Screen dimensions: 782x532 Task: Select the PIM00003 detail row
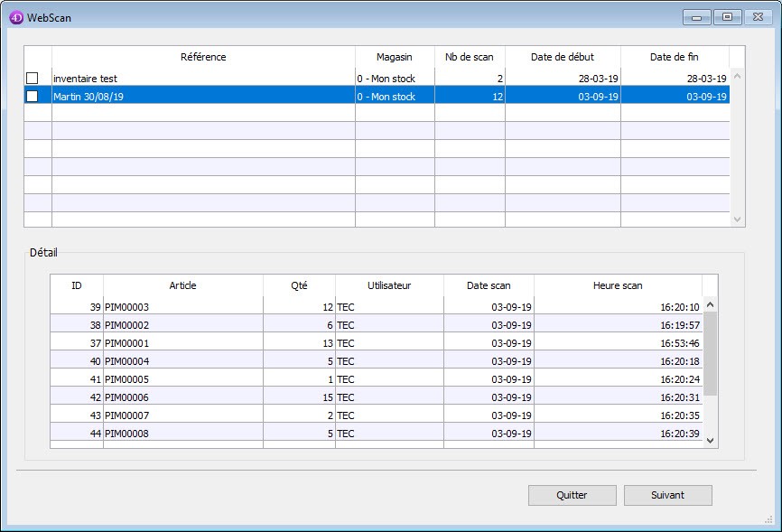pos(182,307)
